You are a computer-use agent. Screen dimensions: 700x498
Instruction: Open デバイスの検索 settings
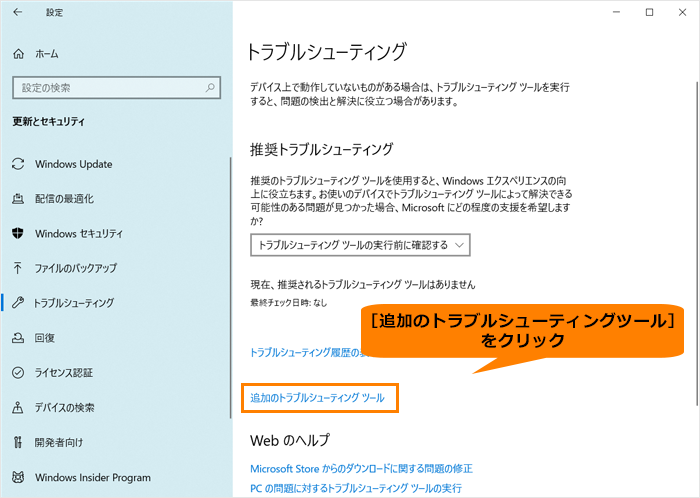pyautogui.click(x=65, y=407)
